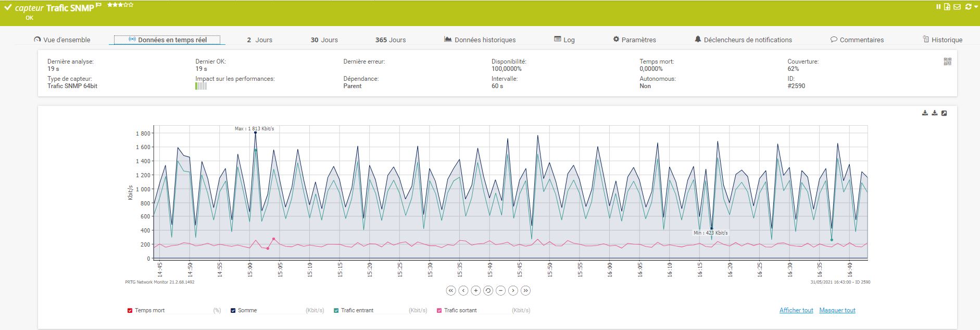Expand the dropdown arrow beside refresh icon
The image size is (980, 330).
pos(975,7)
